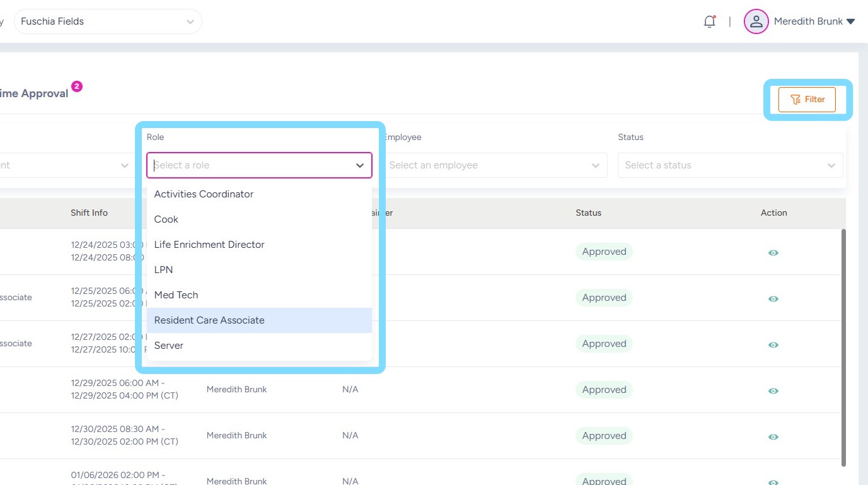The height and width of the screenshot is (485, 868).
Task: Expand the Select an employee dropdown
Action: tap(494, 165)
